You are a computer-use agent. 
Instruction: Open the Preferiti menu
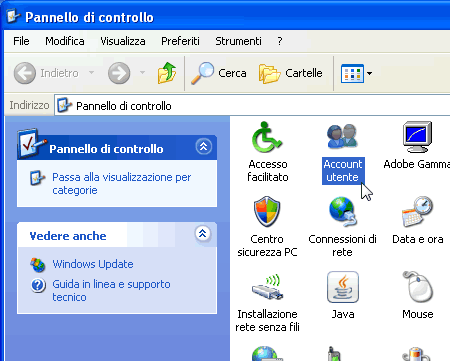180,41
